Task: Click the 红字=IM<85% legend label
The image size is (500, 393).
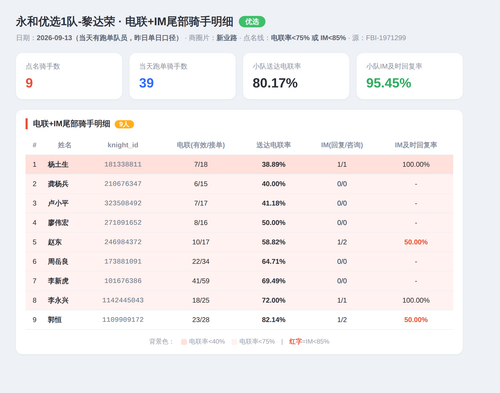Action: 309,341
